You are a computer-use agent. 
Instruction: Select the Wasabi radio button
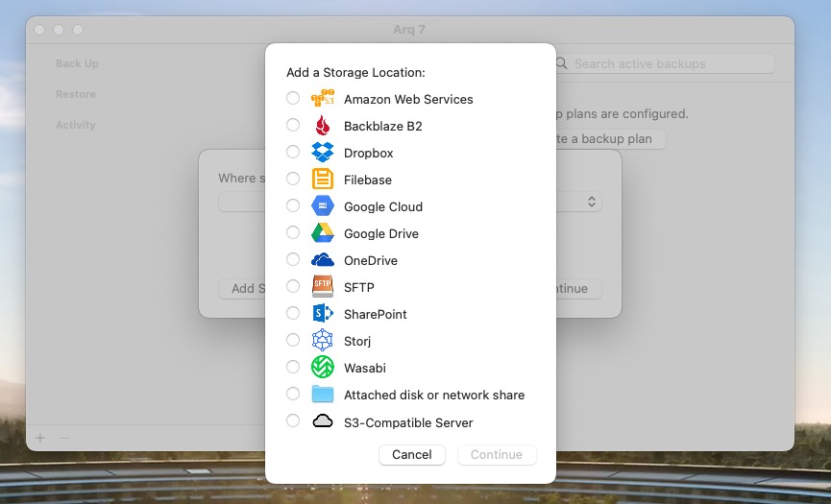point(293,367)
